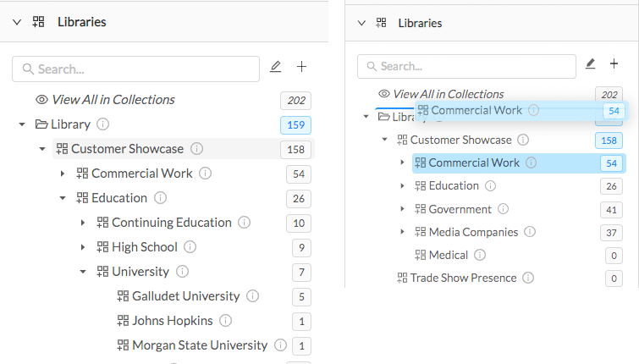Click info icon beside Johns Hopkins

pyautogui.click(x=225, y=321)
